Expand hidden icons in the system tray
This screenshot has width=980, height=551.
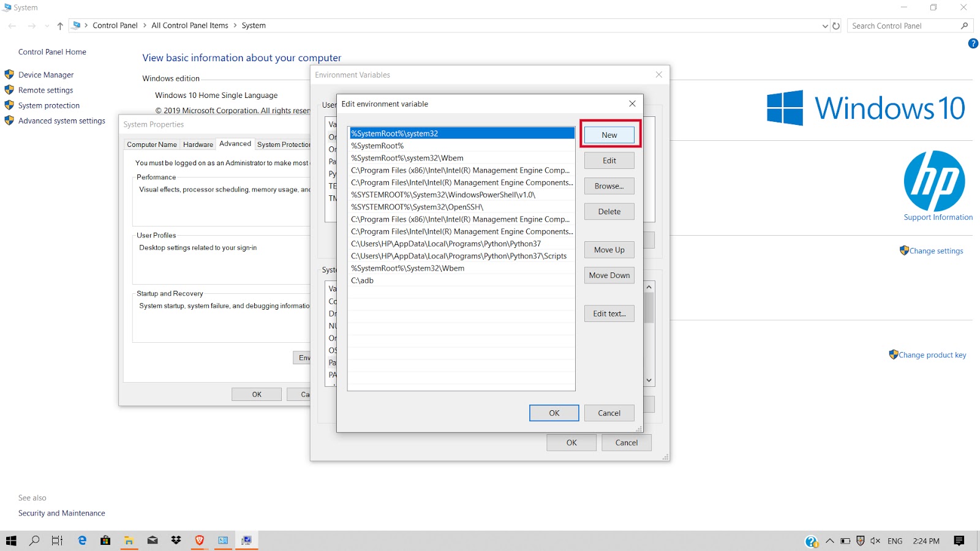(829, 541)
